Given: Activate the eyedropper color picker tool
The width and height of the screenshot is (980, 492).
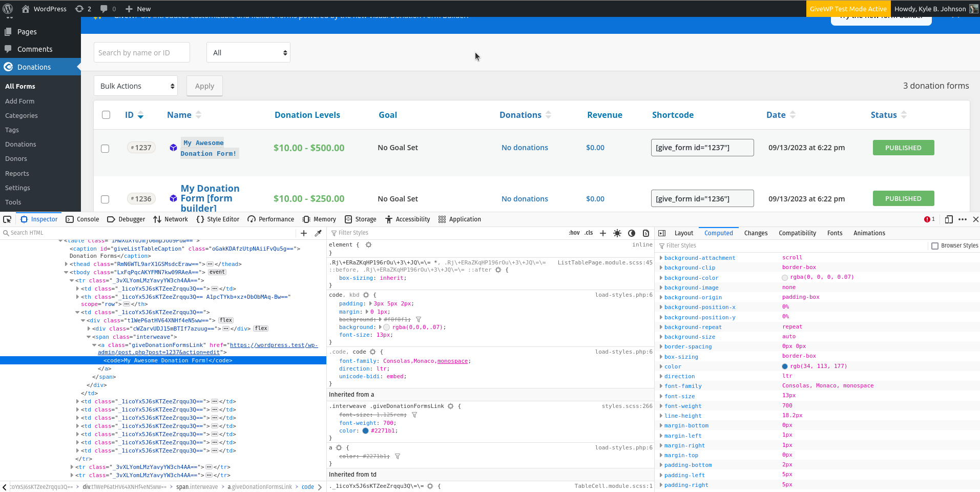Looking at the screenshot, I should (318, 233).
